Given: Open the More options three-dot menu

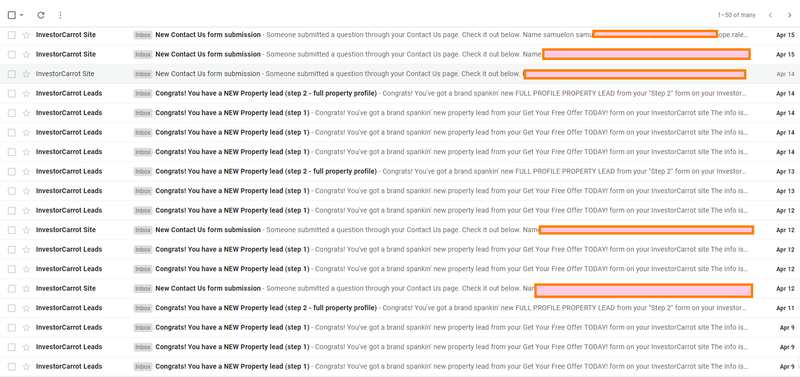Looking at the screenshot, I should click(x=60, y=15).
